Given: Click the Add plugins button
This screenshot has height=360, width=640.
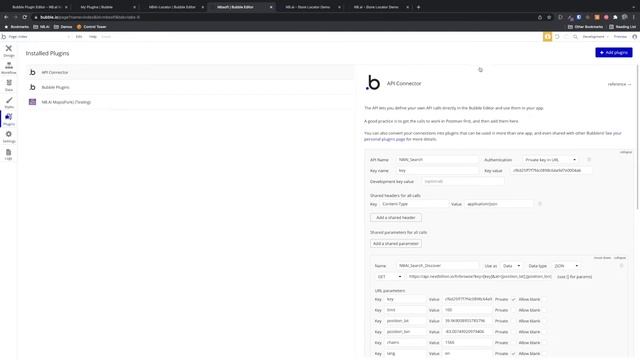Looking at the screenshot, I should (x=613, y=53).
